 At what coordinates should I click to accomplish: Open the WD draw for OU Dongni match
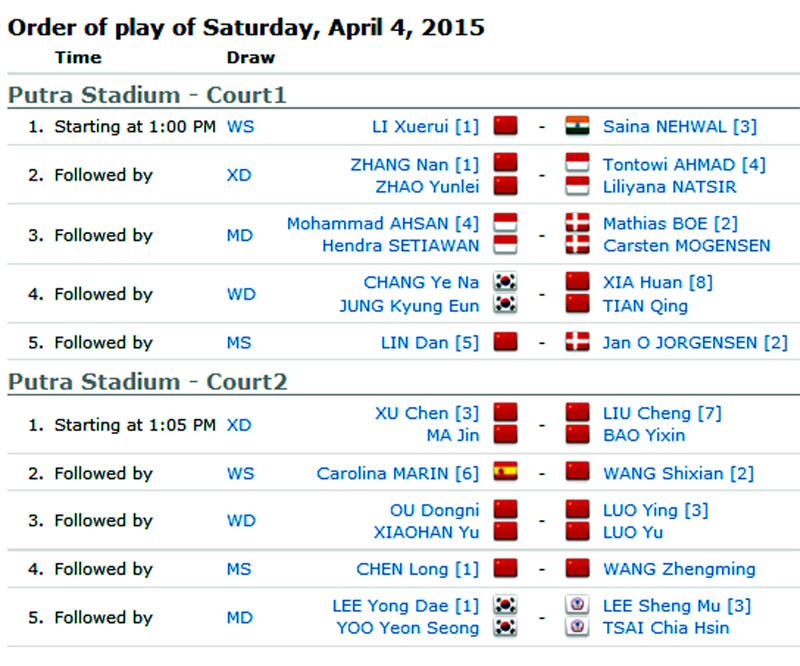tap(241, 521)
